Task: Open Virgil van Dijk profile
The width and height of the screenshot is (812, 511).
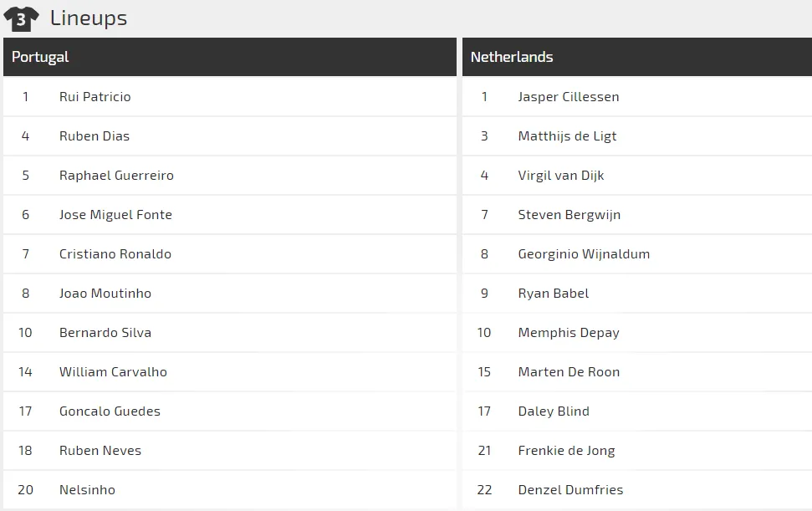Action: click(x=561, y=176)
